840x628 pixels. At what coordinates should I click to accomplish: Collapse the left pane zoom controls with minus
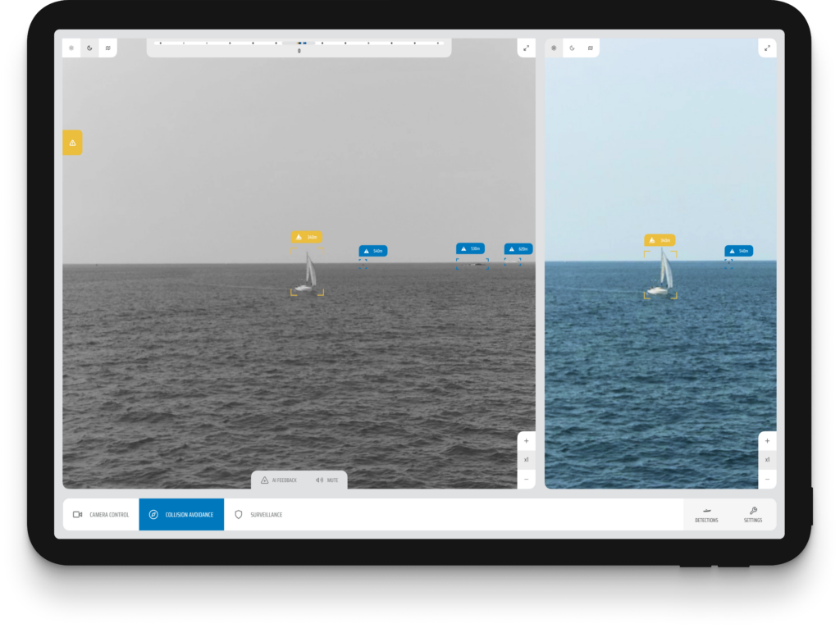point(527,479)
